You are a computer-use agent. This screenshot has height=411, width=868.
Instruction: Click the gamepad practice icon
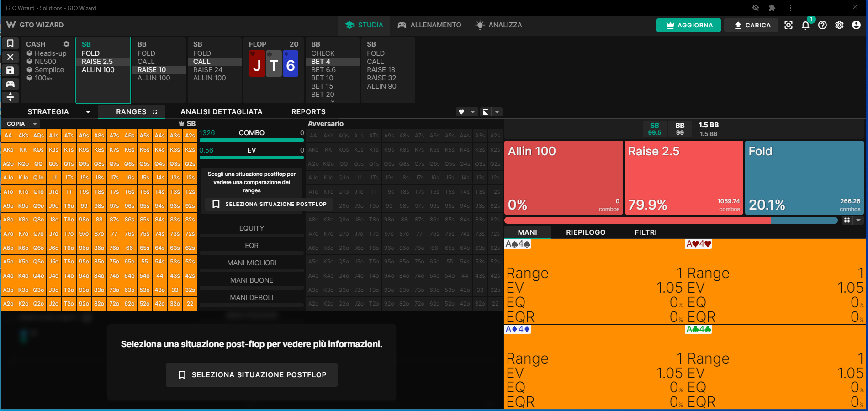(x=10, y=84)
